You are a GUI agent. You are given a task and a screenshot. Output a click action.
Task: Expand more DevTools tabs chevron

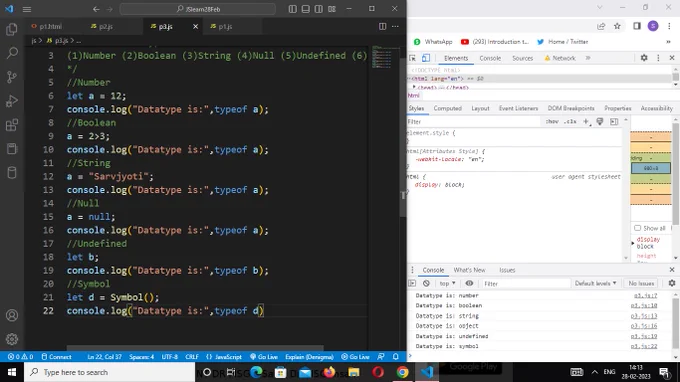coord(588,58)
